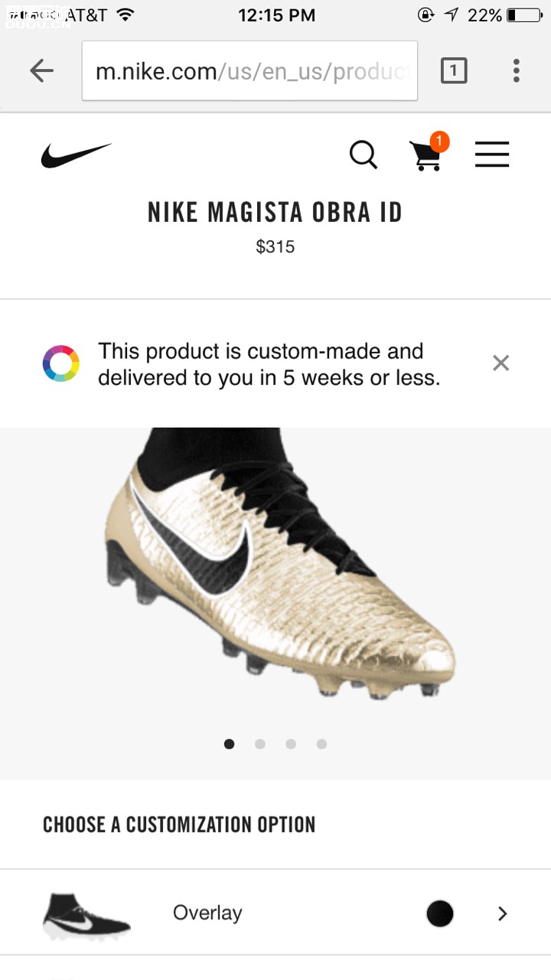Image resolution: width=551 pixels, height=980 pixels.
Task: Select the first carousel dot
Action: 229,744
